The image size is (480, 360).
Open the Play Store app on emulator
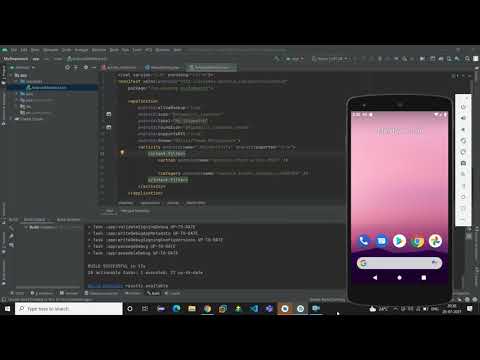pyautogui.click(x=399, y=241)
